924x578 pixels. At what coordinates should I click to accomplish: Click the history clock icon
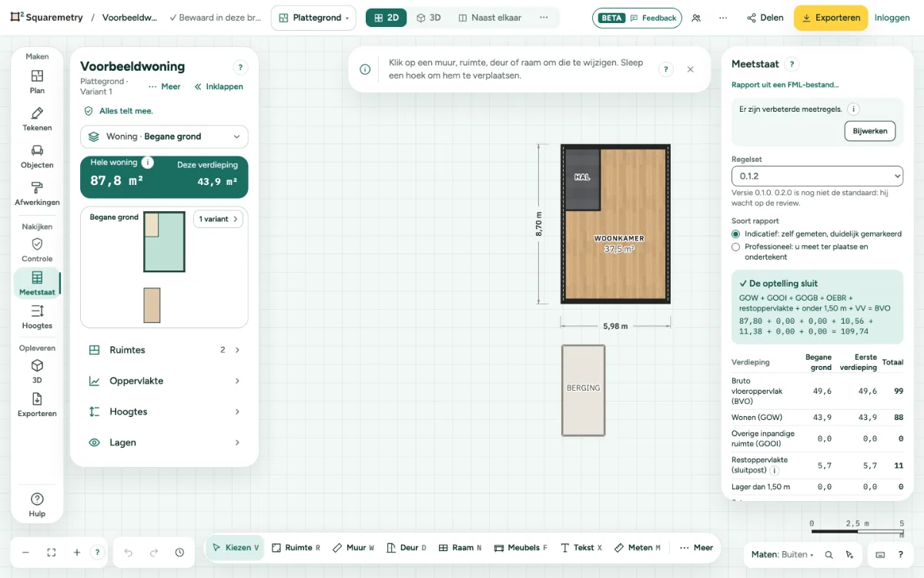click(179, 553)
